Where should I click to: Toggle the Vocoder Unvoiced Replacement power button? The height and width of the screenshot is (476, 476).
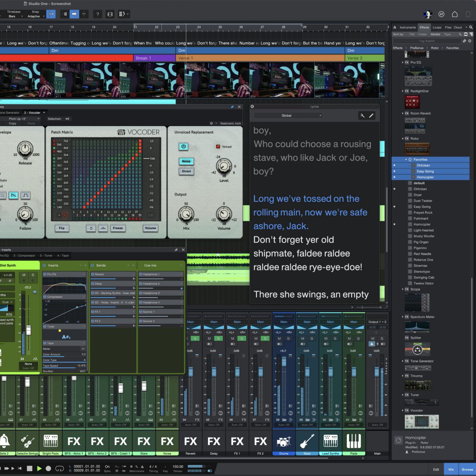pos(183,147)
